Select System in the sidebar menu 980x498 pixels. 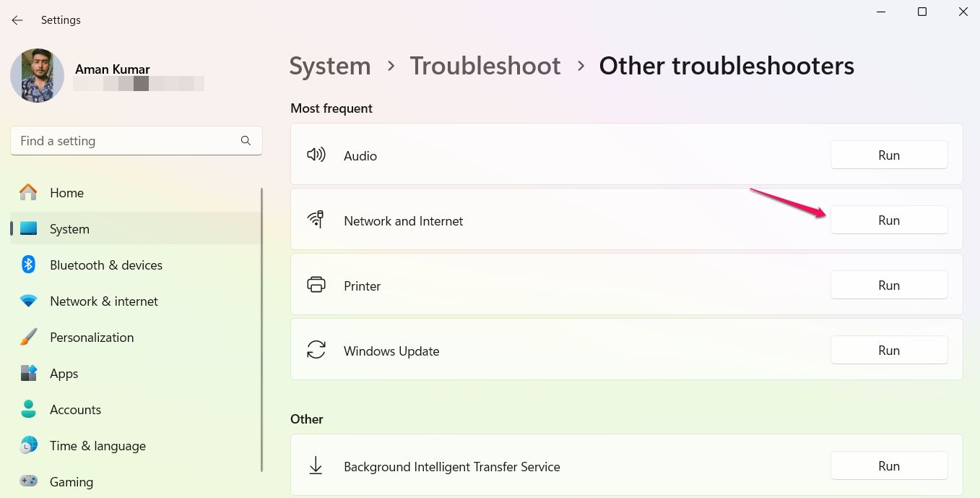point(69,229)
